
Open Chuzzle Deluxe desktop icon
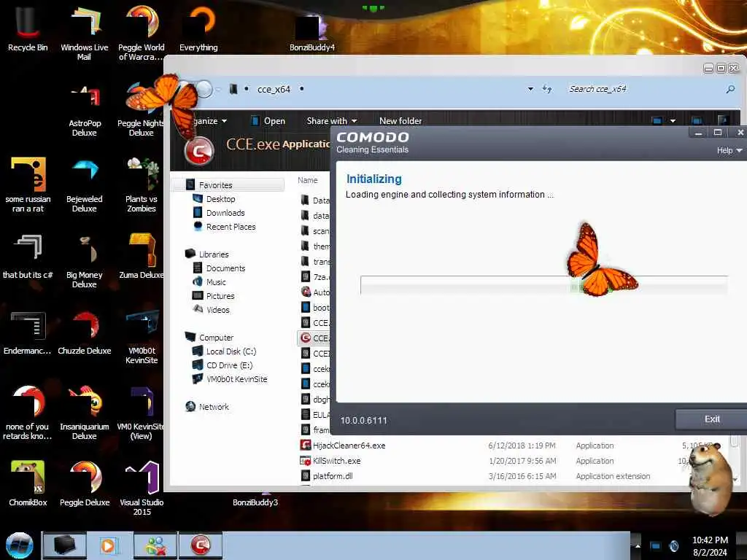85,332
